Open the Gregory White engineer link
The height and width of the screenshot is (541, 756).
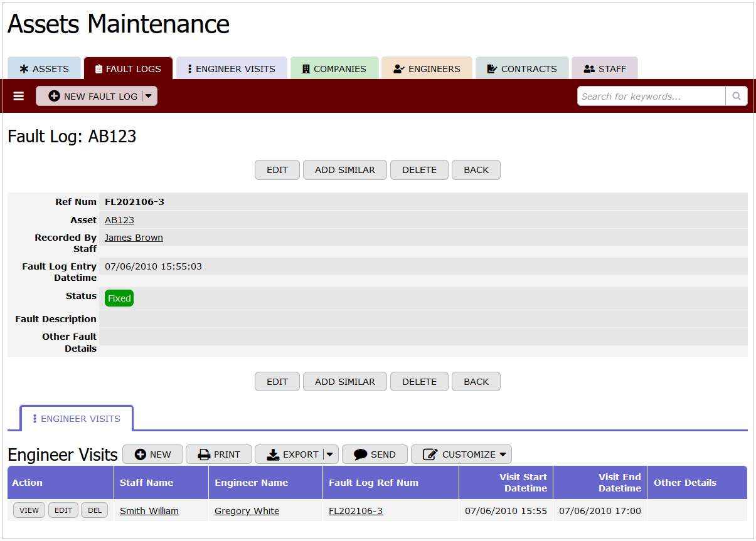pyautogui.click(x=247, y=511)
